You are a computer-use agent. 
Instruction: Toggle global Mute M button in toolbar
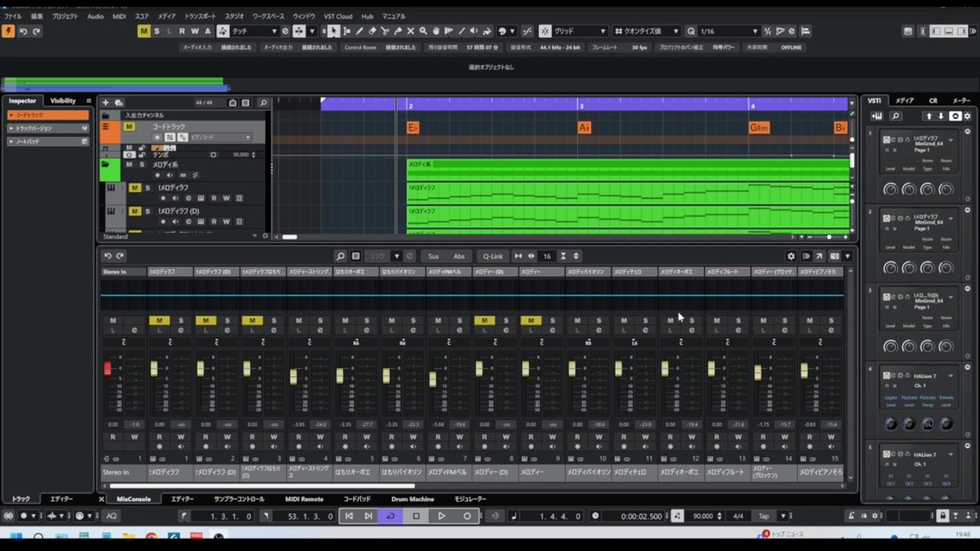point(144,31)
